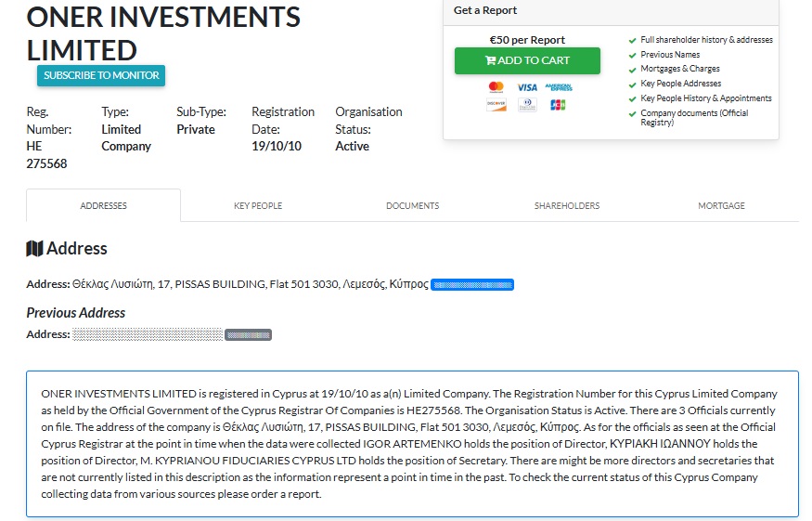812x521 pixels.
Task: Click the registration number HE 275568
Action: point(46,155)
